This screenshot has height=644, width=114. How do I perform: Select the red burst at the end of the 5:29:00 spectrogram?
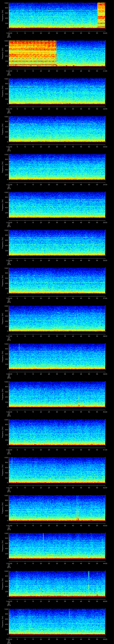[101, 16]
